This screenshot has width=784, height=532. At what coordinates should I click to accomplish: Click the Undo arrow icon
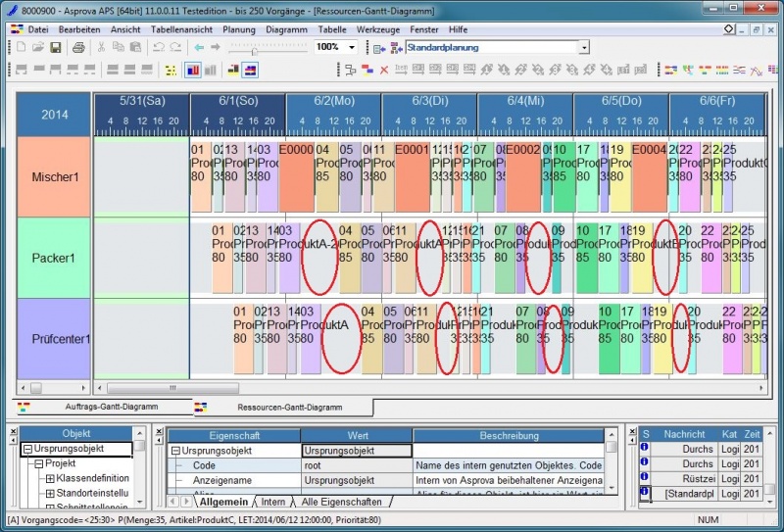tap(160, 47)
